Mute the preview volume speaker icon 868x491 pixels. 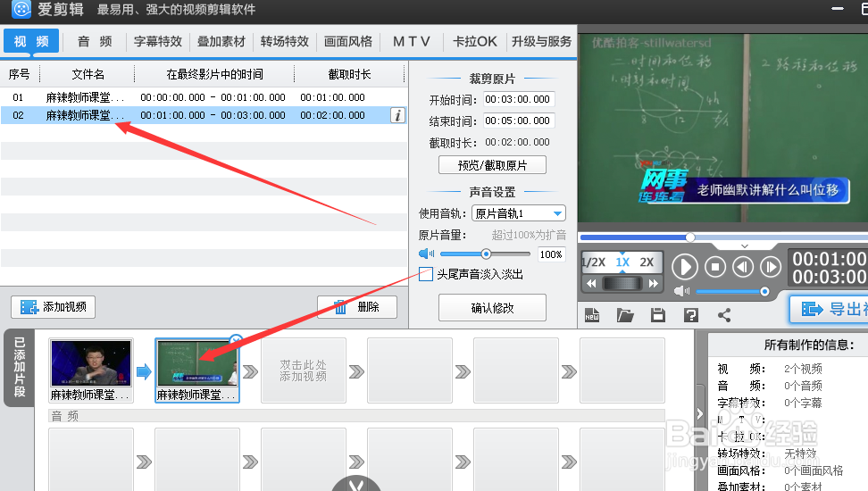(681, 291)
